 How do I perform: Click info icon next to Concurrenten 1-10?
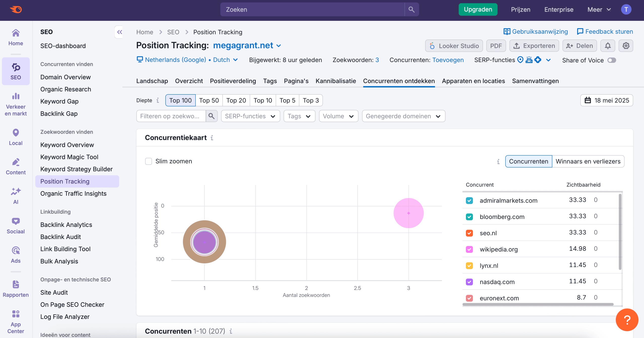231,331
